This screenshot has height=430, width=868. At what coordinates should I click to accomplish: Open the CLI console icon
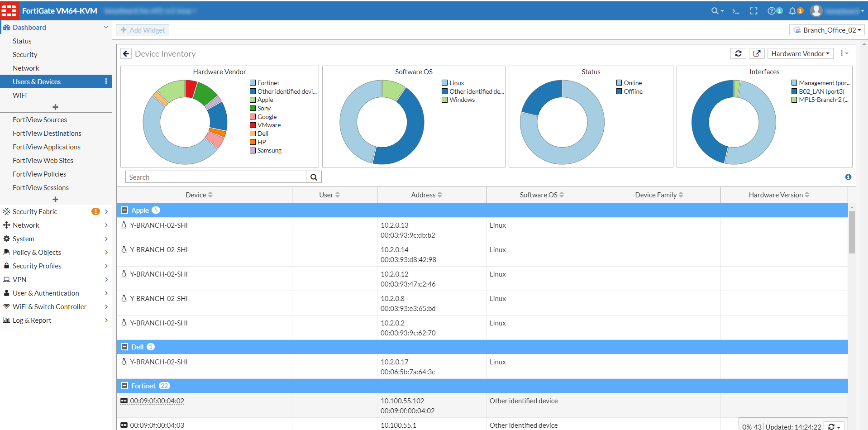(735, 11)
